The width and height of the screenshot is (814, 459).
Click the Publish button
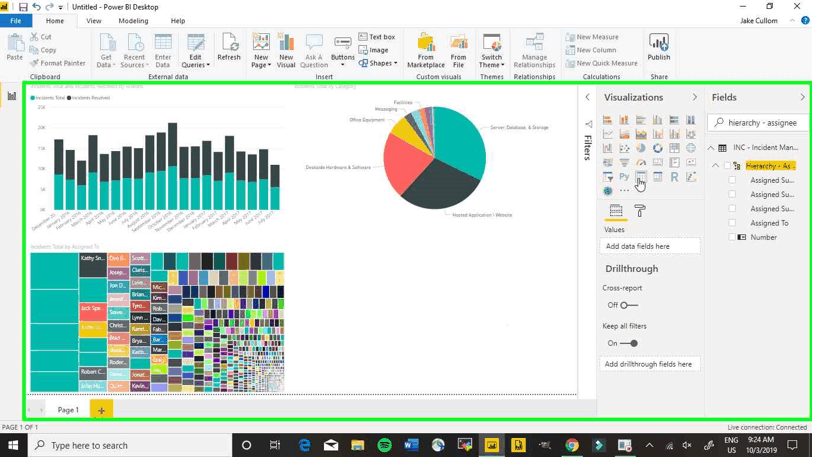pyautogui.click(x=659, y=47)
